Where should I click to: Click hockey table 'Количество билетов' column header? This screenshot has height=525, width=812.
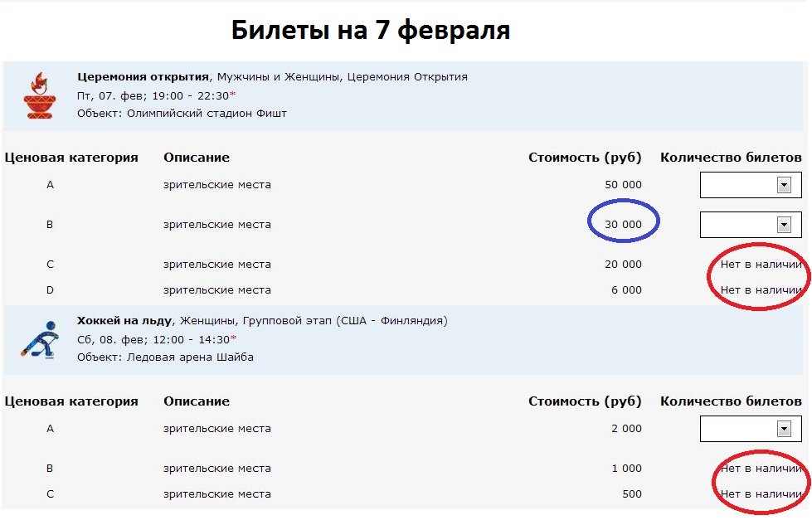click(731, 401)
